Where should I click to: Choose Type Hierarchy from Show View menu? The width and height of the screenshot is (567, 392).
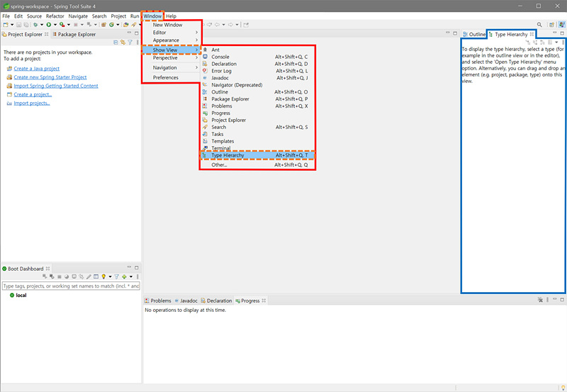(257, 155)
